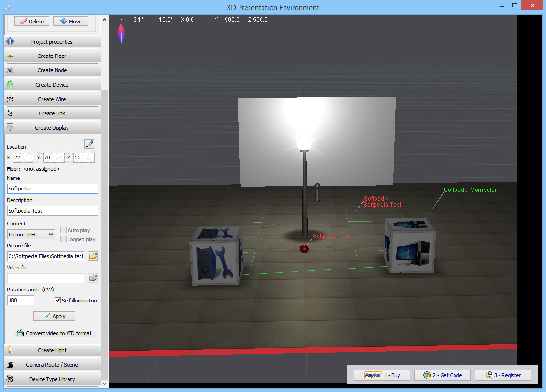546x392 pixels.
Task: Click the Delete button
Action: coord(32,21)
